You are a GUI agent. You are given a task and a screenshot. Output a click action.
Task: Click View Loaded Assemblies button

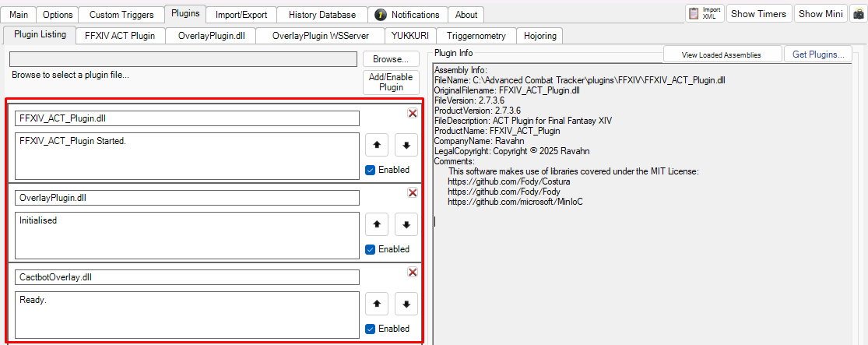pyautogui.click(x=721, y=55)
